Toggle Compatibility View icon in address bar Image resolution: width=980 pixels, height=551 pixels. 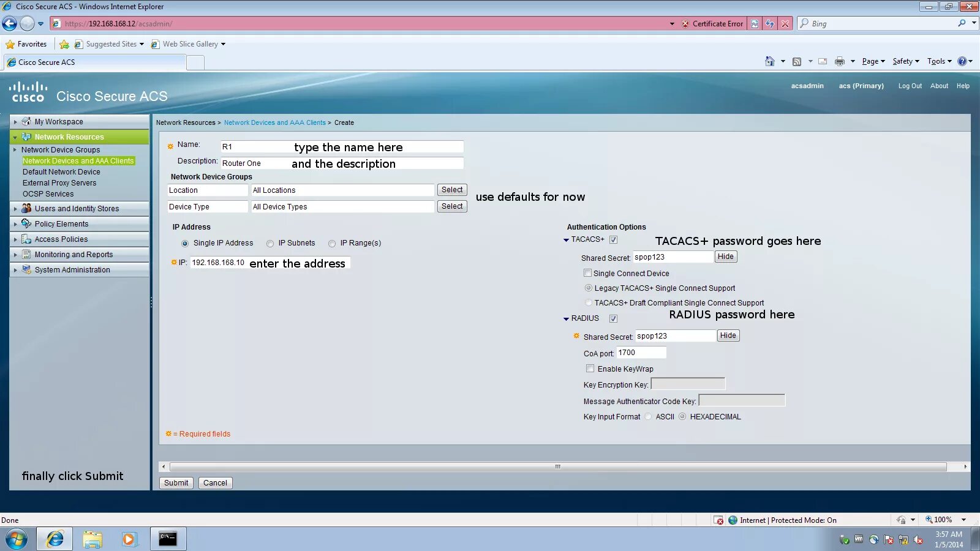coord(755,24)
